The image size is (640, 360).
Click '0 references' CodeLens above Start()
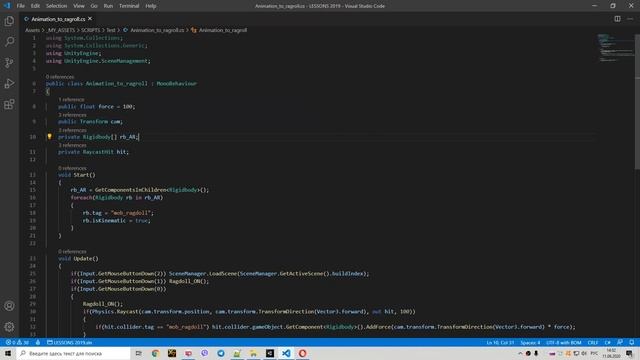click(x=72, y=168)
